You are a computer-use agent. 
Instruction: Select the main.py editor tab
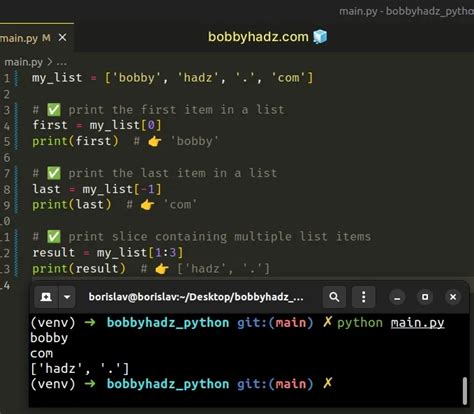37,37
